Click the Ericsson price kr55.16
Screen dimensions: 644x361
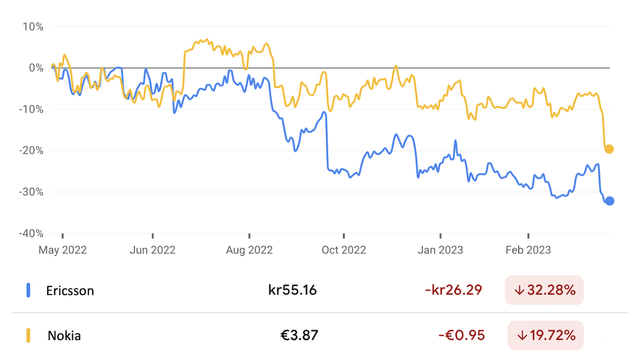point(292,290)
